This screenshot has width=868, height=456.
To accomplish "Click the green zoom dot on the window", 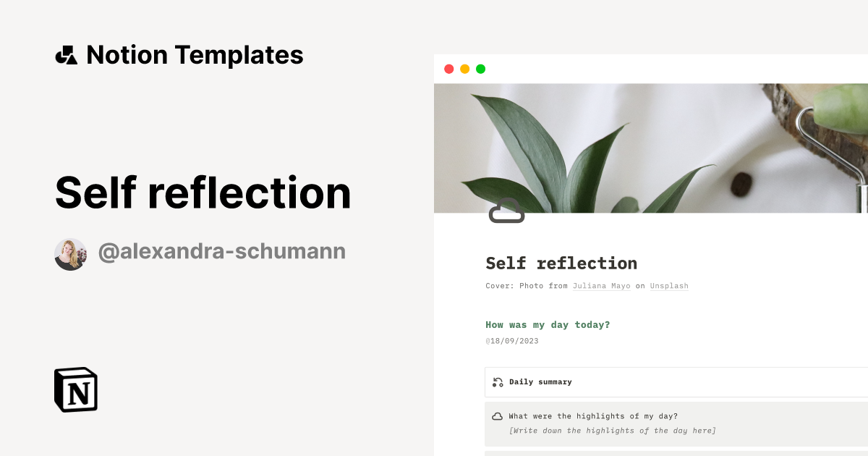I will (x=480, y=69).
